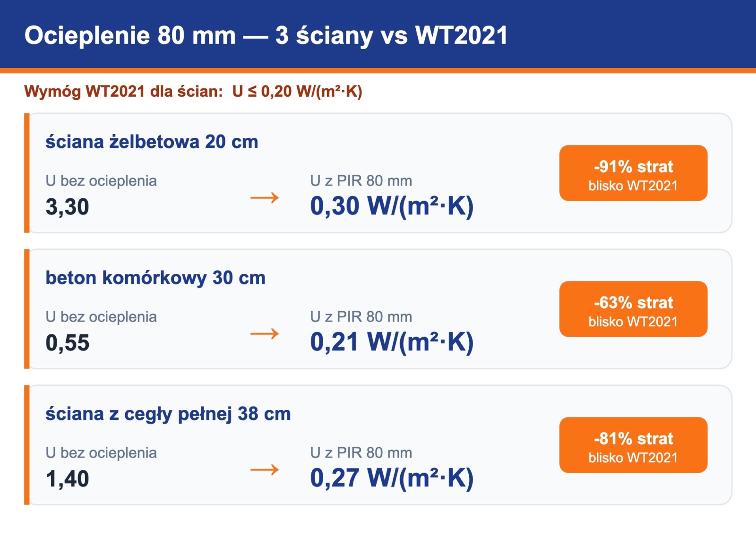This screenshot has height=544, width=756.
Task: Click the 3,30 uninsulated U value
Action: 67,207
